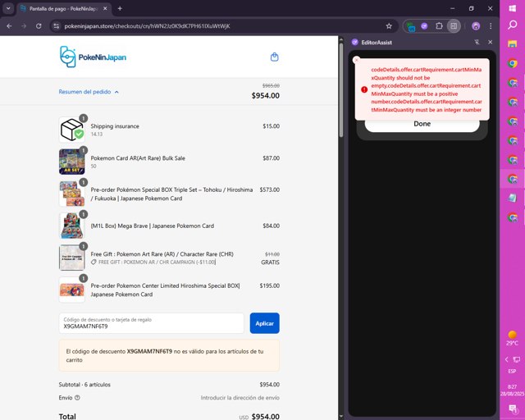The width and height of the screenshot is (525, 420).
Task: Click the Mega Brave box thumbnail
Action: tap(71, 226)
